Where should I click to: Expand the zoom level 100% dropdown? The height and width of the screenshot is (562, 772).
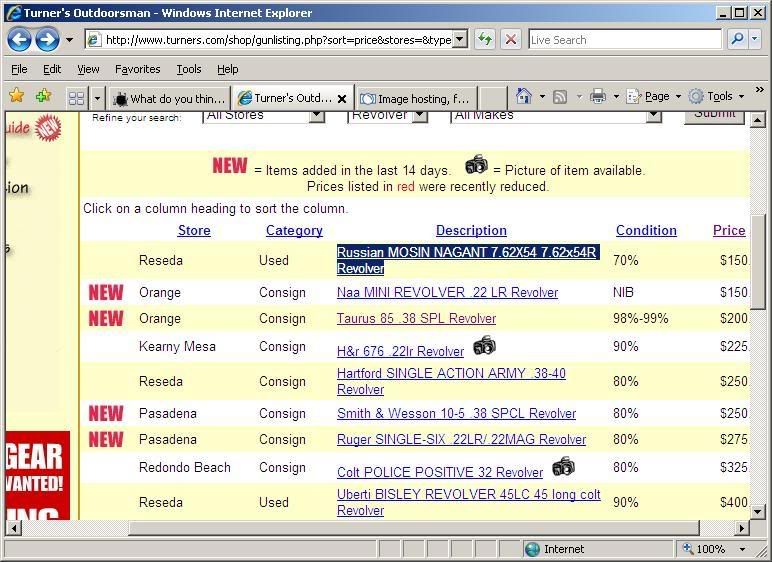(x=742, y=549)
